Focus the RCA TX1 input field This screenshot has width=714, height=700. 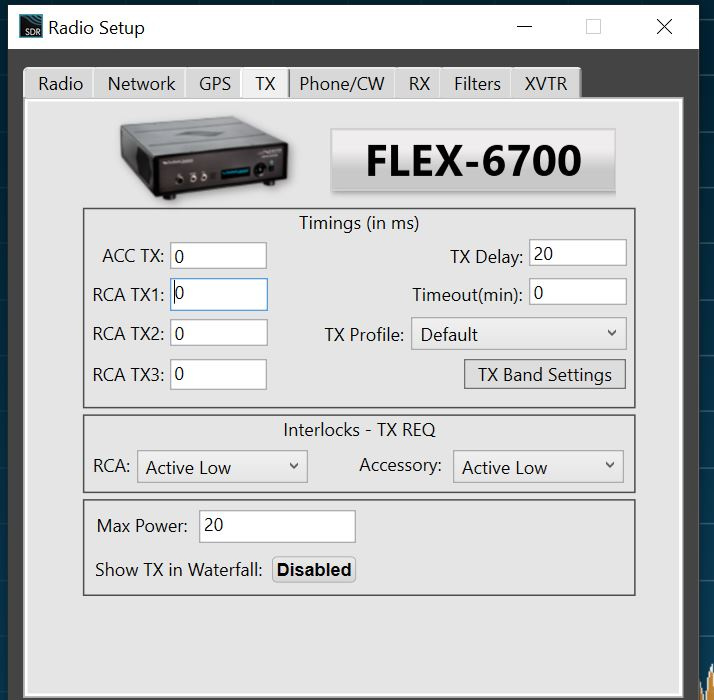219,295
